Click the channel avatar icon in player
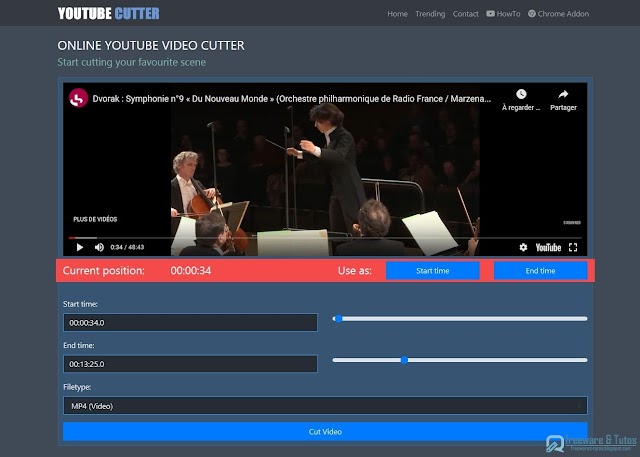Screen dimensions: 640x457 [78, 98]
